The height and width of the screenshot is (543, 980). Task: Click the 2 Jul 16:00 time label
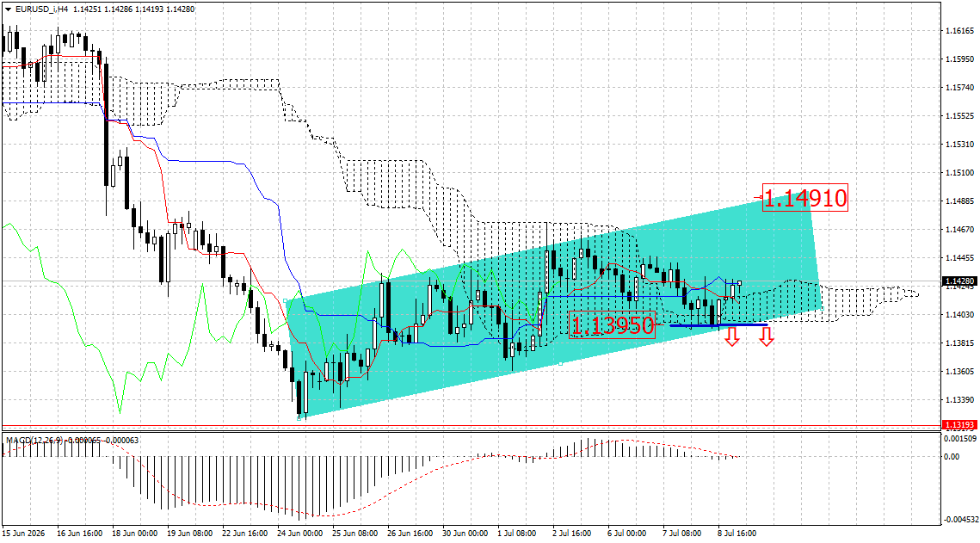click(572, 534)
